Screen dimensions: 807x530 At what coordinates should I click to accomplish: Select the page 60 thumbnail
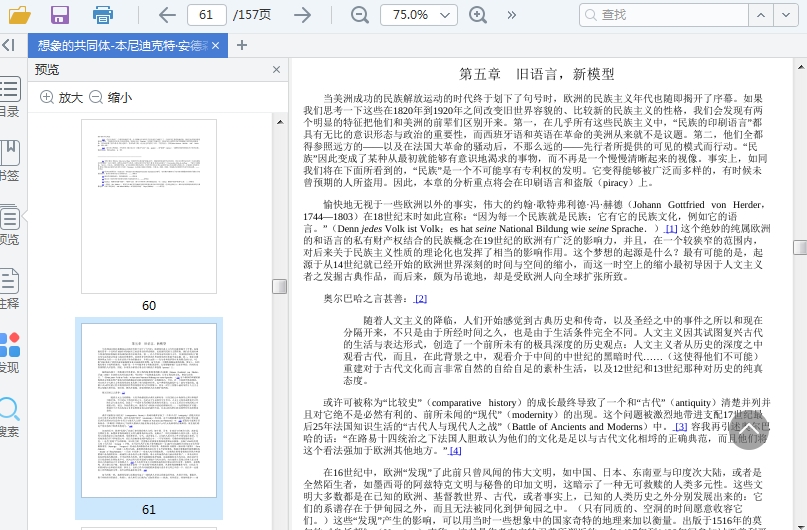click(x=149, y=207)
